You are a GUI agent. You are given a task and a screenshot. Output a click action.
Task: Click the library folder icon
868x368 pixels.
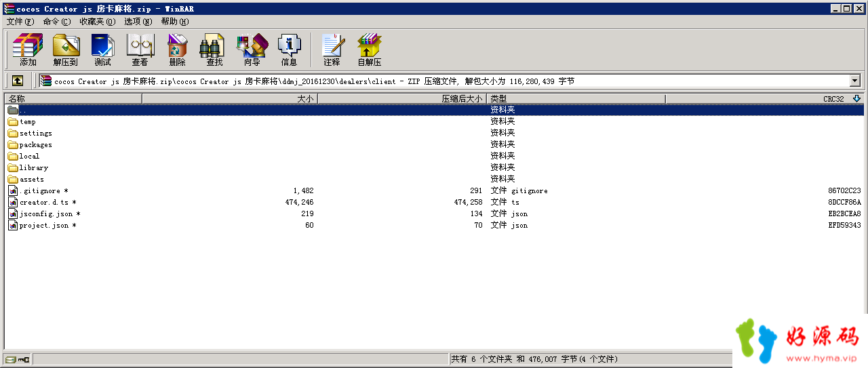click(x=13, y=168)
